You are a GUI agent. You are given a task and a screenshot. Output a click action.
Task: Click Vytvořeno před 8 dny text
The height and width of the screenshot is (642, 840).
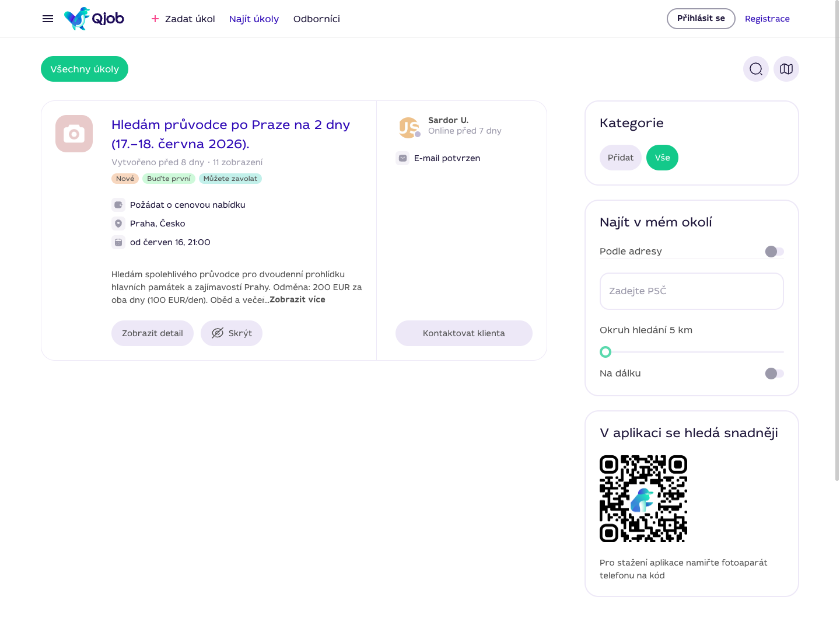click(158, 162)
